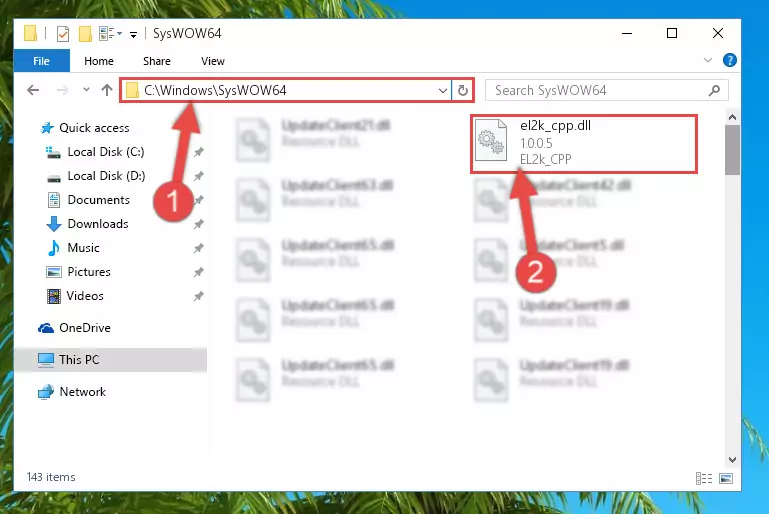Click the pin icon beside Pictures
769x514 pixels.
(199, 272)
